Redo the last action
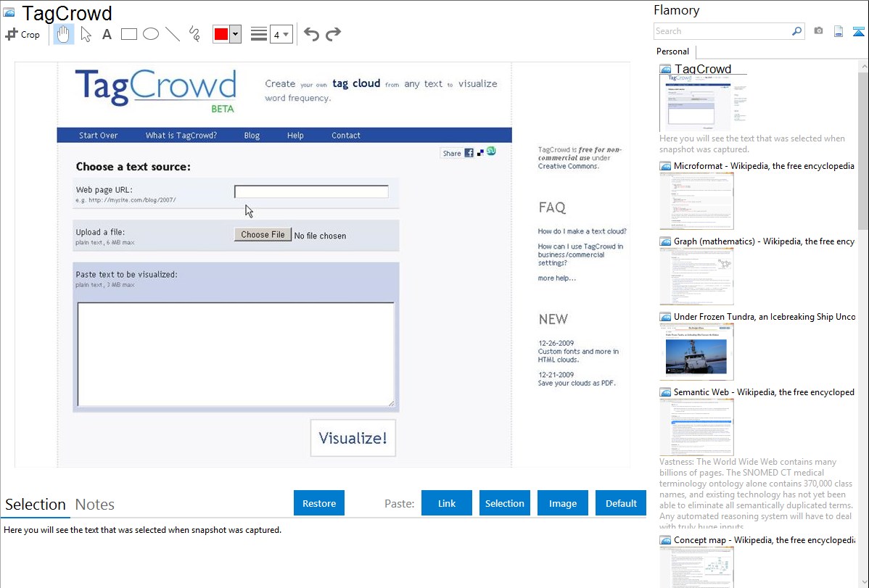This screenshot has width=869, height=588. tap(333, 34)
